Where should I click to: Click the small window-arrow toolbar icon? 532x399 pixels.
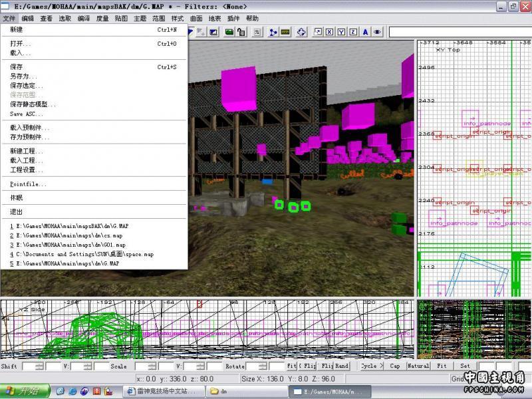(x=318, y=32)
